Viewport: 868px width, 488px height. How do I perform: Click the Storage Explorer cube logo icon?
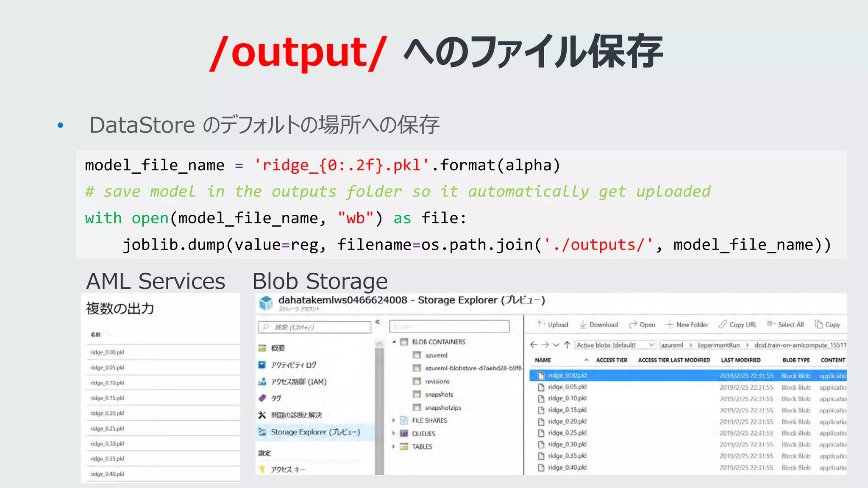[266, 303]
